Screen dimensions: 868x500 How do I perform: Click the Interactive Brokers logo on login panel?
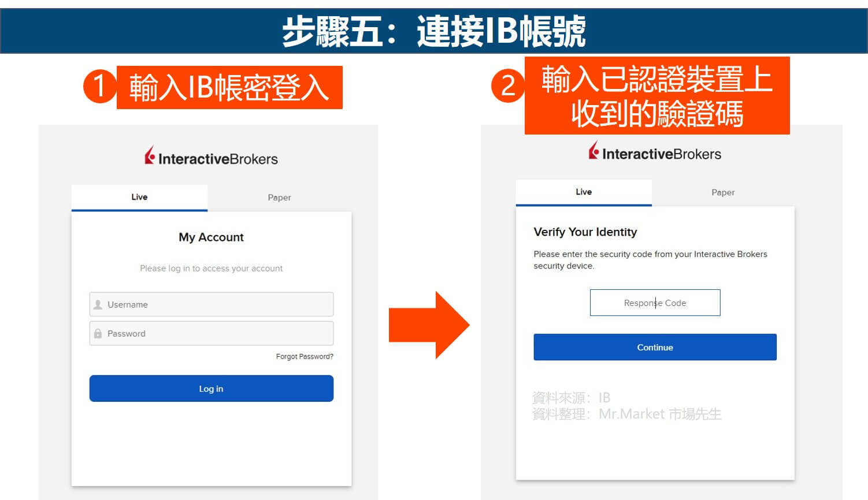pyautogui.click(x=211, y=156)
